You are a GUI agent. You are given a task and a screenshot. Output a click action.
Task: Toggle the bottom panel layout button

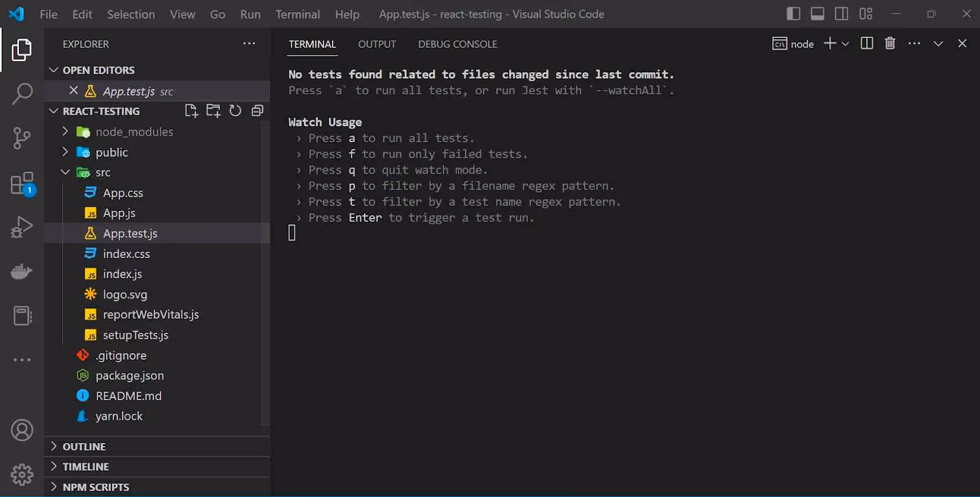click(x=818, y=13)
